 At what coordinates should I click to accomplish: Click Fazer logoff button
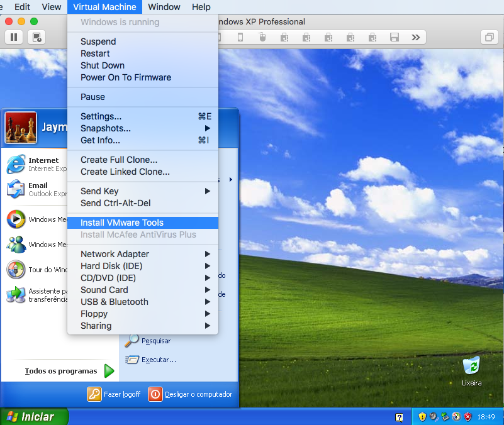(113, 394)
